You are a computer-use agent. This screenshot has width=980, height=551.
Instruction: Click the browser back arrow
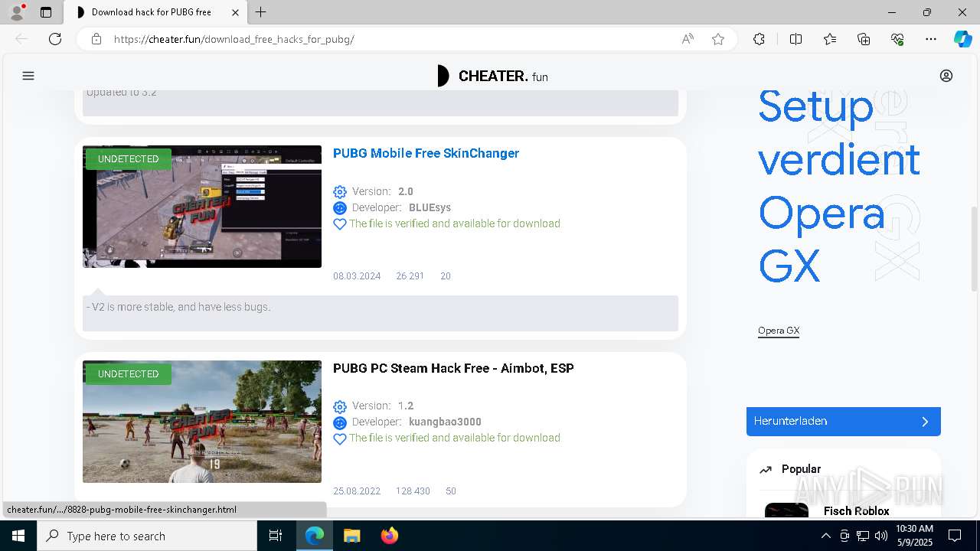click(x=21, y=39)
